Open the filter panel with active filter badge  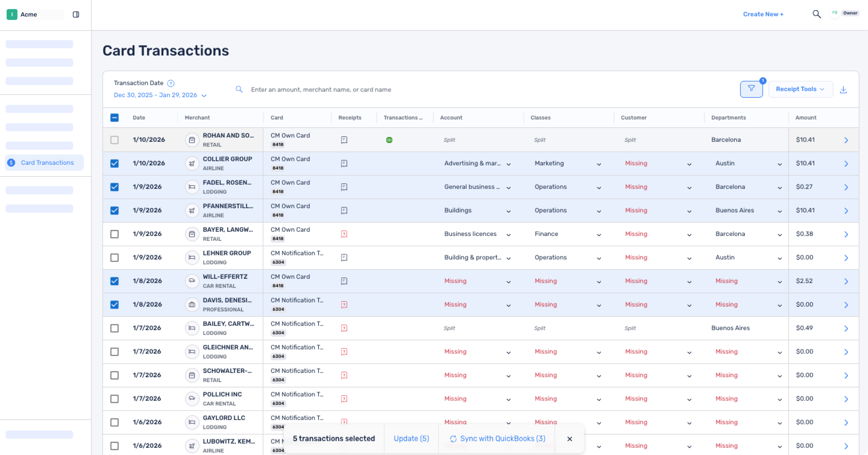751,89
